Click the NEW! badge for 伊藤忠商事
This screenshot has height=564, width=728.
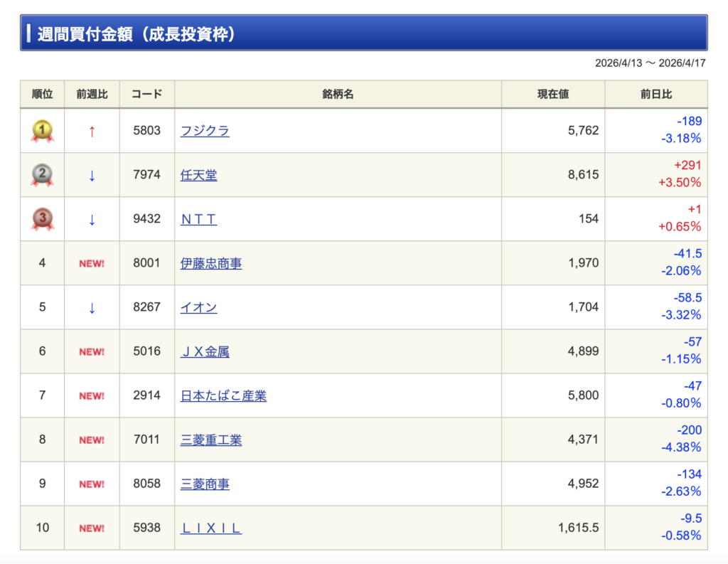point(92,263)
